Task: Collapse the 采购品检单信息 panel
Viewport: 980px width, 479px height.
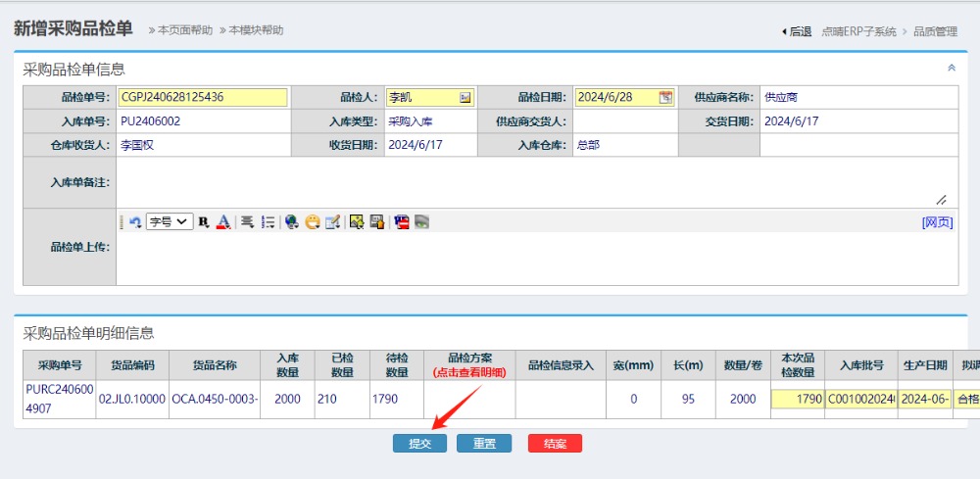Action: coord(951,69)
